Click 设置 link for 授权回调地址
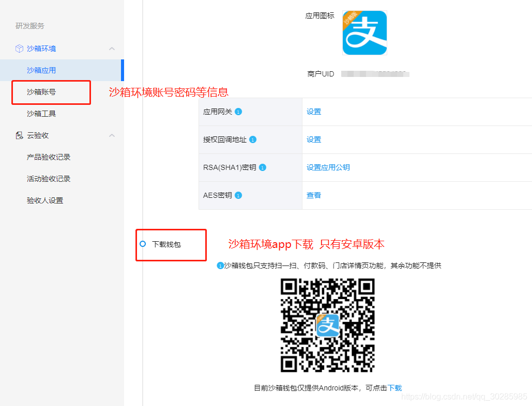This screenshot has width=532, height=406. tap(314, 139)
